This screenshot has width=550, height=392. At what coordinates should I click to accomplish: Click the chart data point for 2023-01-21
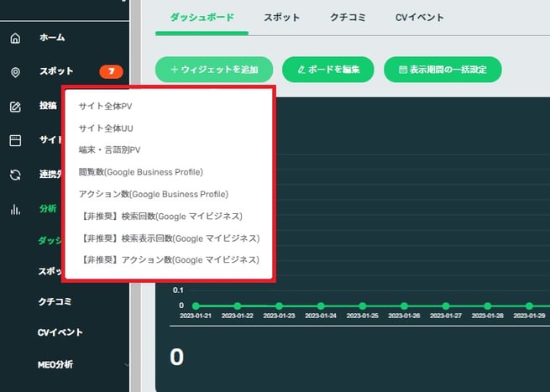coord(196,306)
